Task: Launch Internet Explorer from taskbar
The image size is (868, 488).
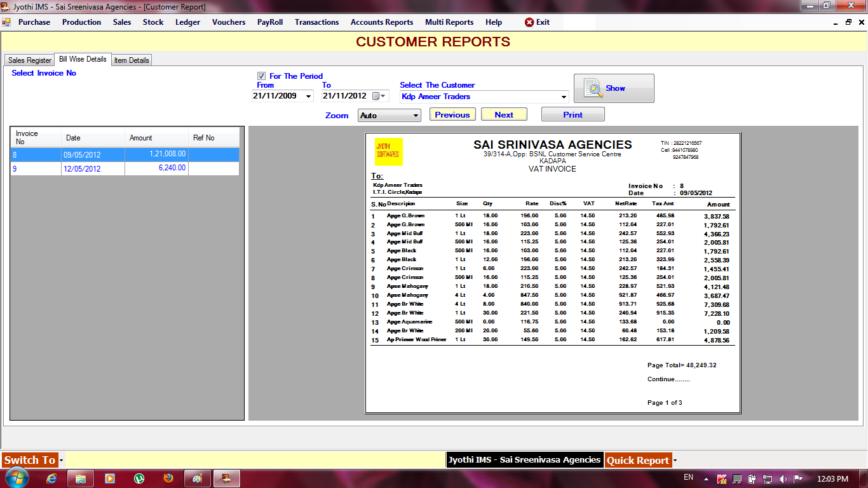Action: tap(51, 478)
